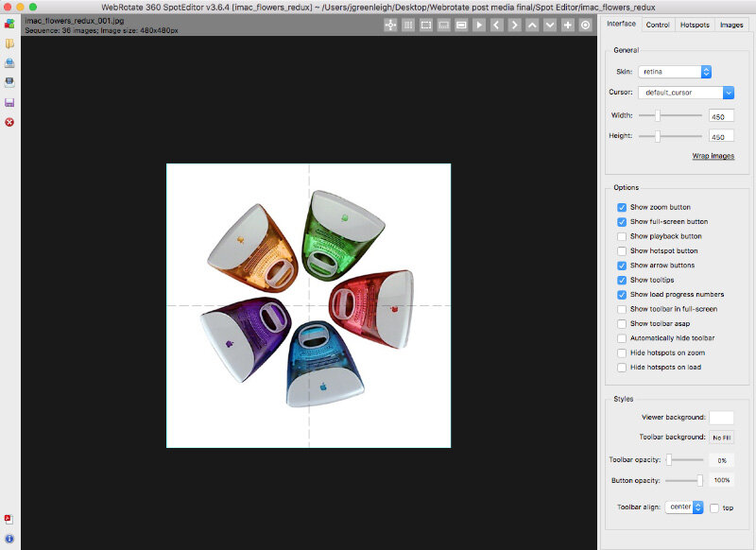The image size is (756, 550).
Task: Switch to the Control tab
Action: (x=658, y=25)
